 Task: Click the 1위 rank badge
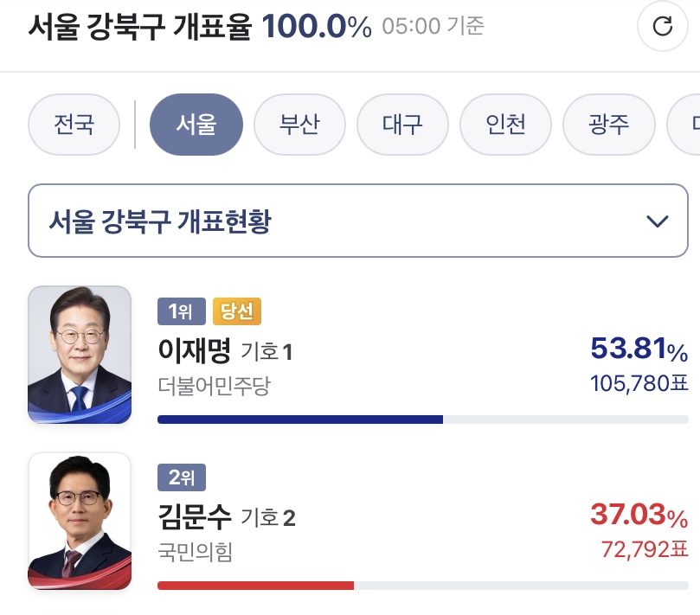[181, 311]
